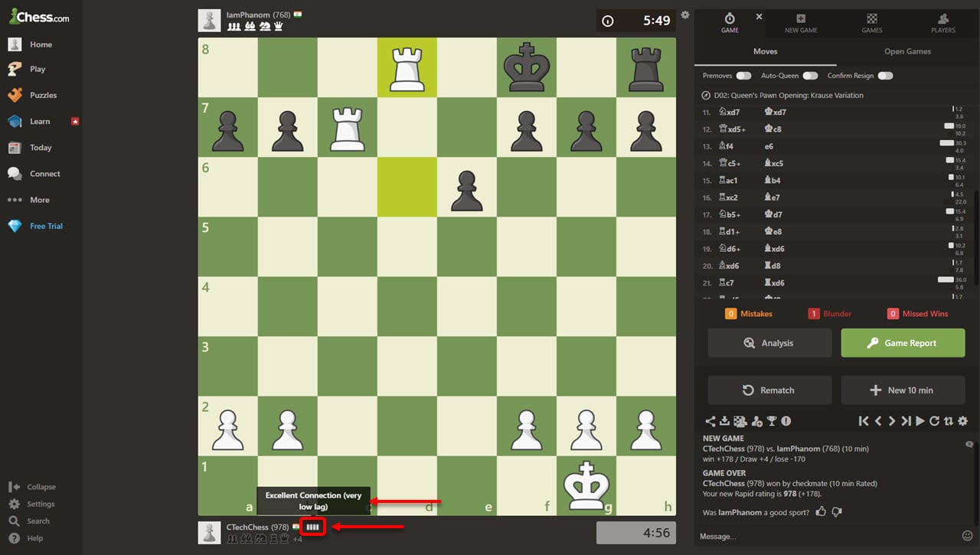The height and width of the screenshot is (555, 980).
Task: Click the circular arrow refresh icon
Action: point(934,421)
